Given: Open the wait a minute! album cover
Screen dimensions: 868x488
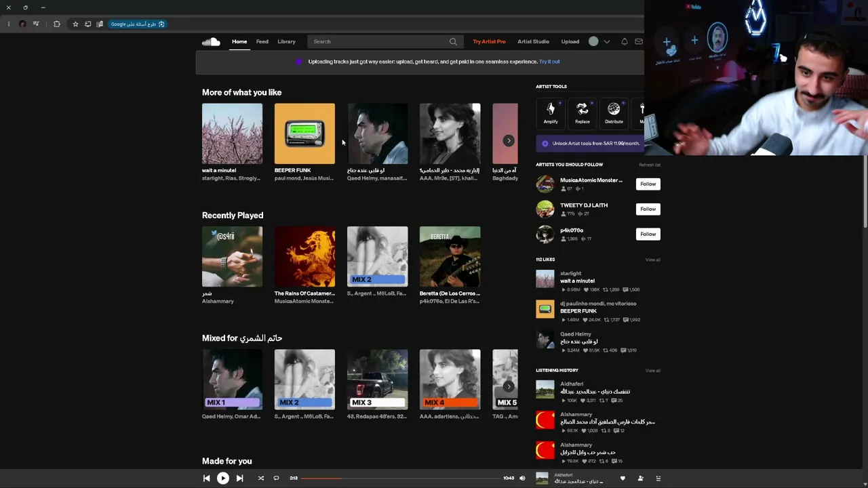Looking at the screenshot, I should tap(232, 134).
